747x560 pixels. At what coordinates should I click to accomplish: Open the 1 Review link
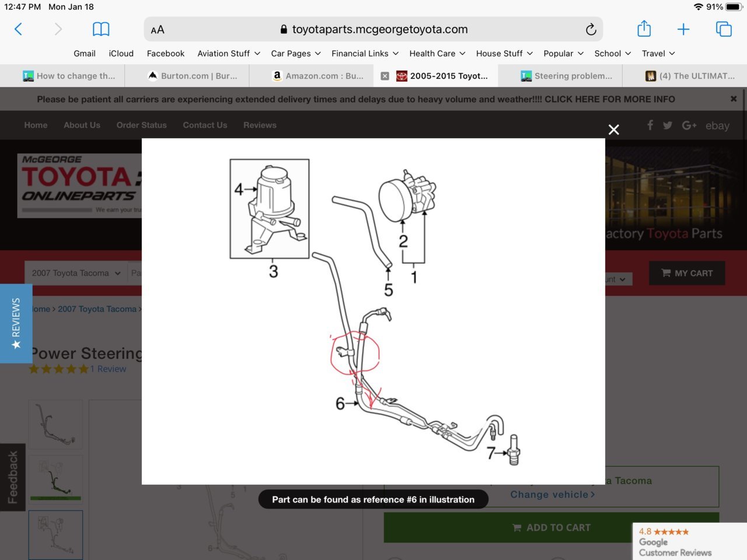pos(108,369)
